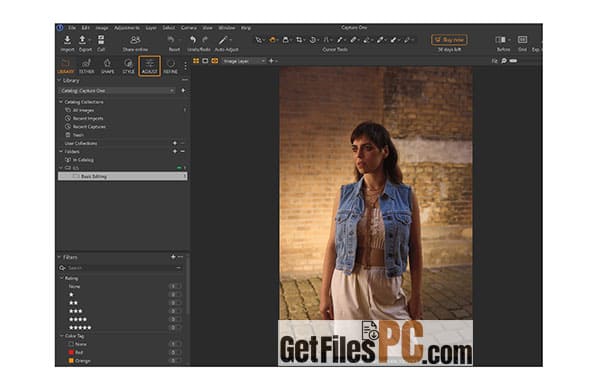
Task: Click the Export icon
Action: (x=82, y=40)
